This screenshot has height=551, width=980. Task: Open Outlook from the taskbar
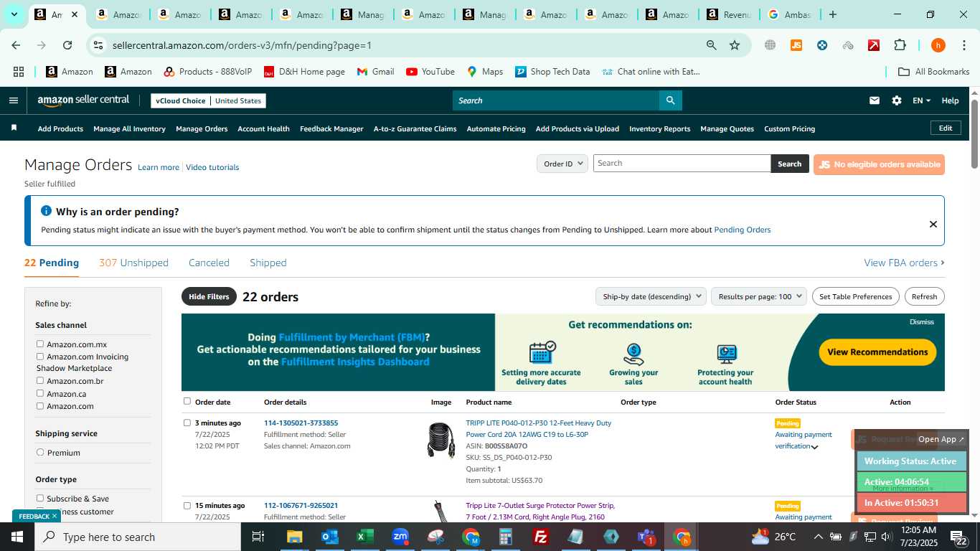(329, 537)
